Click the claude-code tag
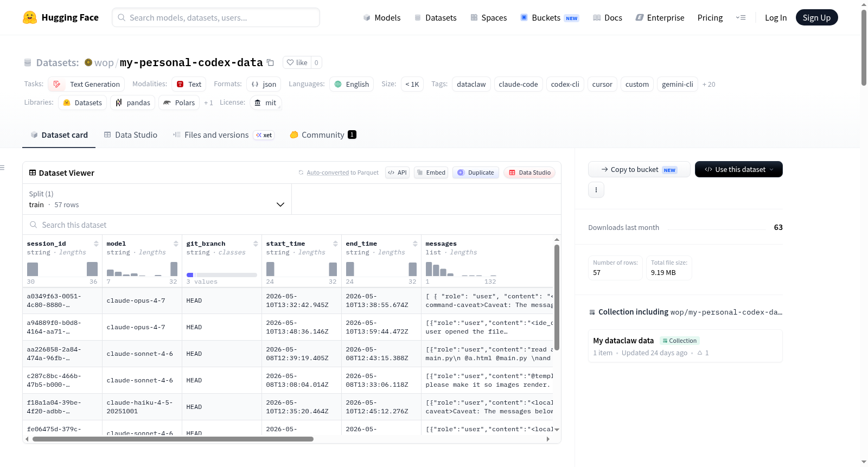The width and height of the screenshot is (868, 467). pyautogui.click(x=518, y=84)
